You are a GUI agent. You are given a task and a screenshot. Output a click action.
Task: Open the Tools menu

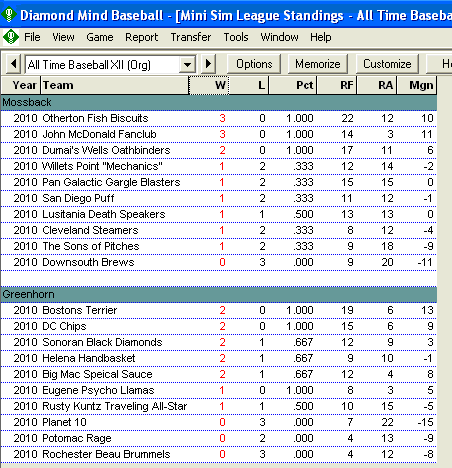coord(236,37)
